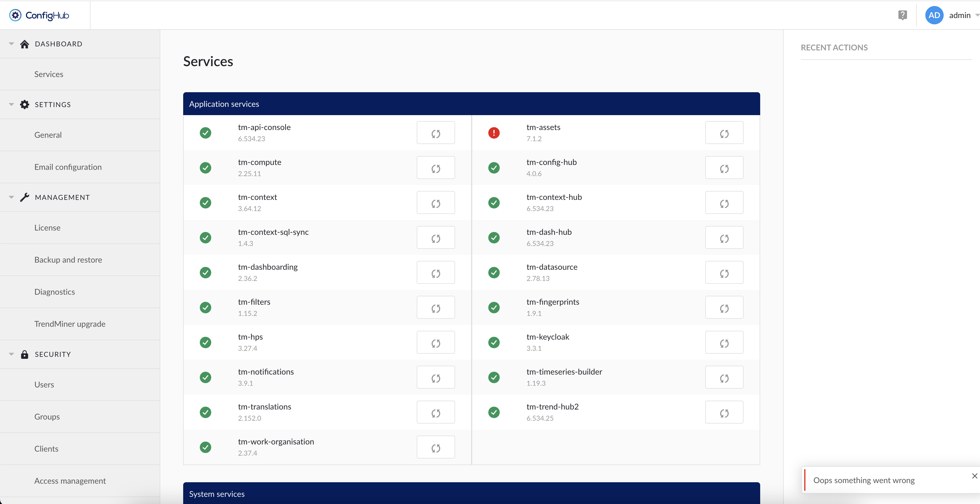The width and height of the screenshot is (980, 504).
Task: Click the ConfigHub logo
Action: click(39, 15)
